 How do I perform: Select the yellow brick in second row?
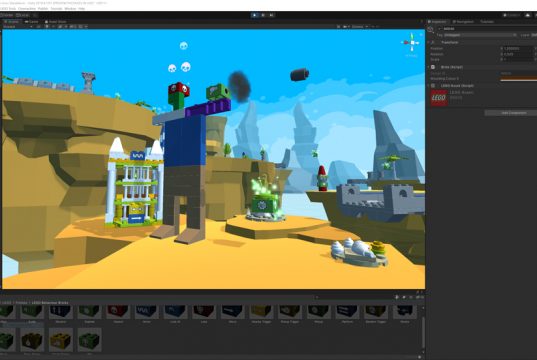pyautogui.click(x=61, y=340)
